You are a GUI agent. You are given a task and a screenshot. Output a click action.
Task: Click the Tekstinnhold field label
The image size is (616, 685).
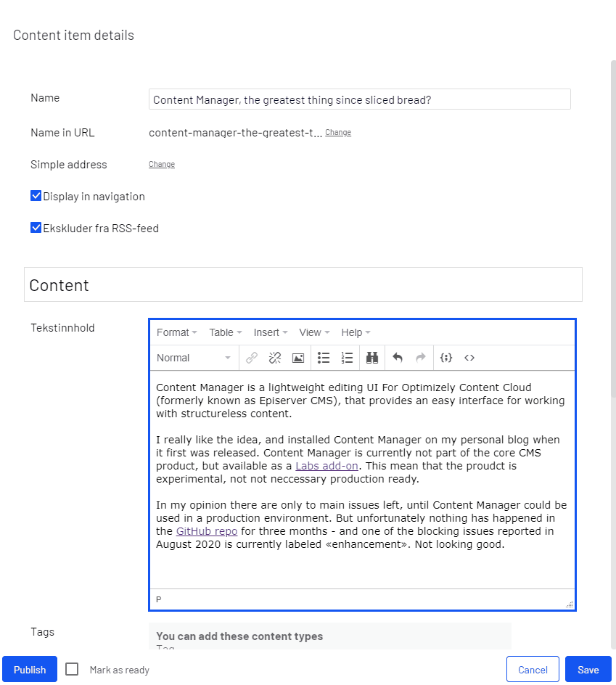62,328
